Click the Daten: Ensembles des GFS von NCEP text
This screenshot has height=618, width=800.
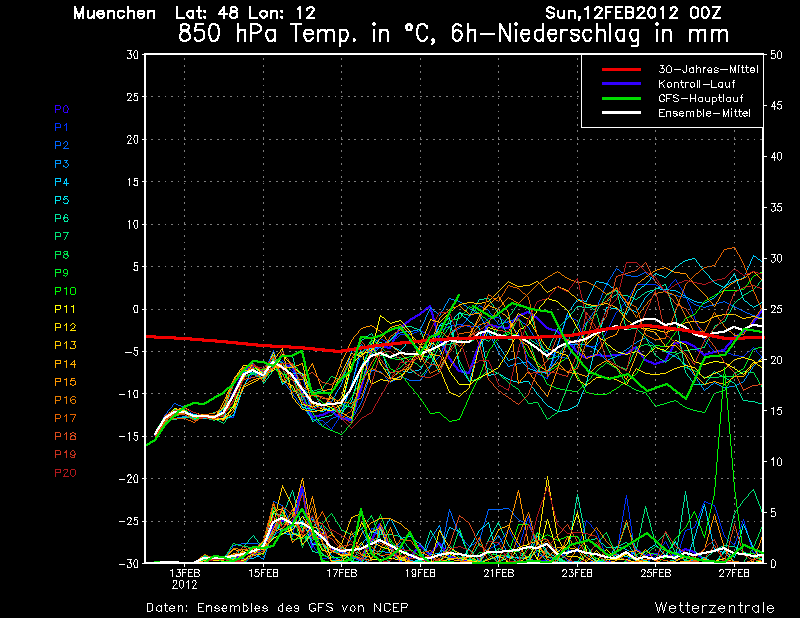[x=277, y=608]
